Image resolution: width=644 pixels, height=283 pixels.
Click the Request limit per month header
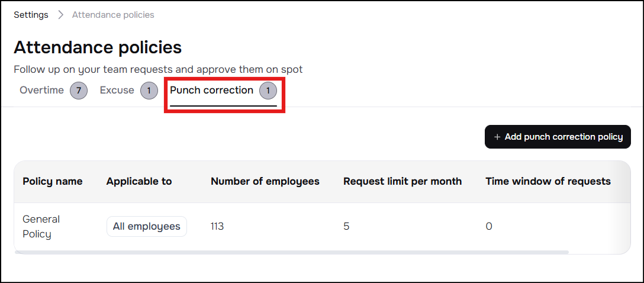402,181
